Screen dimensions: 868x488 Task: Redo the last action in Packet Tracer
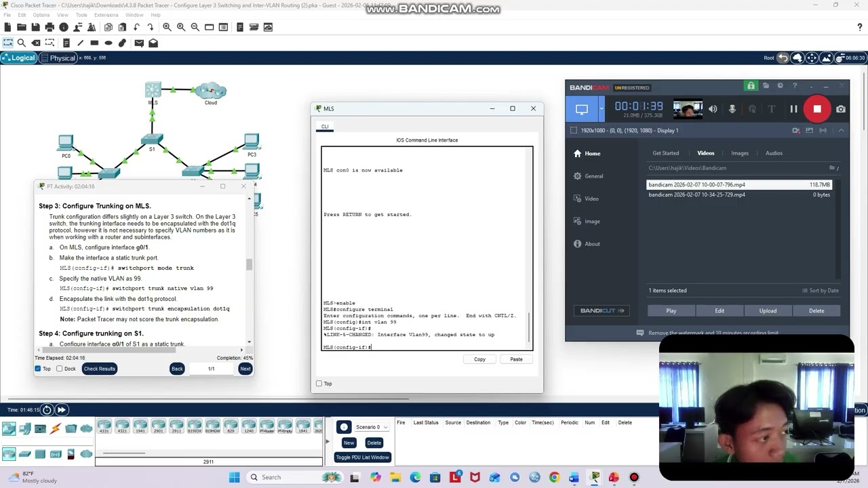(151, 27)
